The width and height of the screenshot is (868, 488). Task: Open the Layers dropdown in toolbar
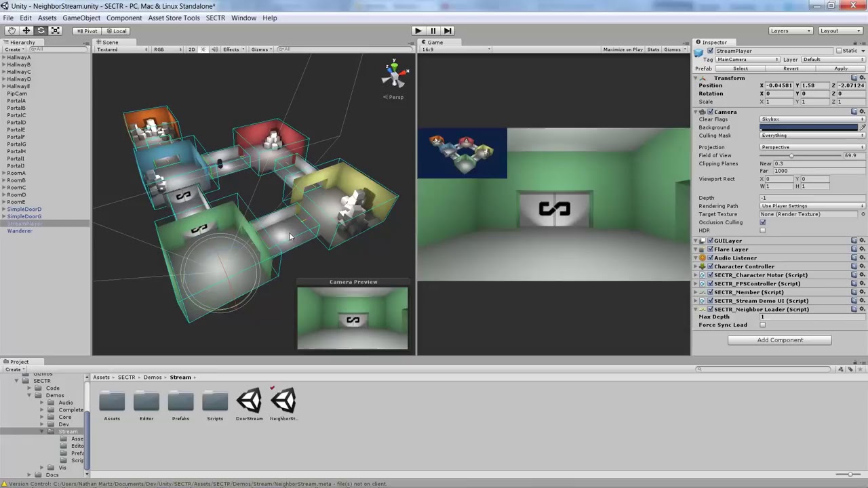click(x=790, y=30)
